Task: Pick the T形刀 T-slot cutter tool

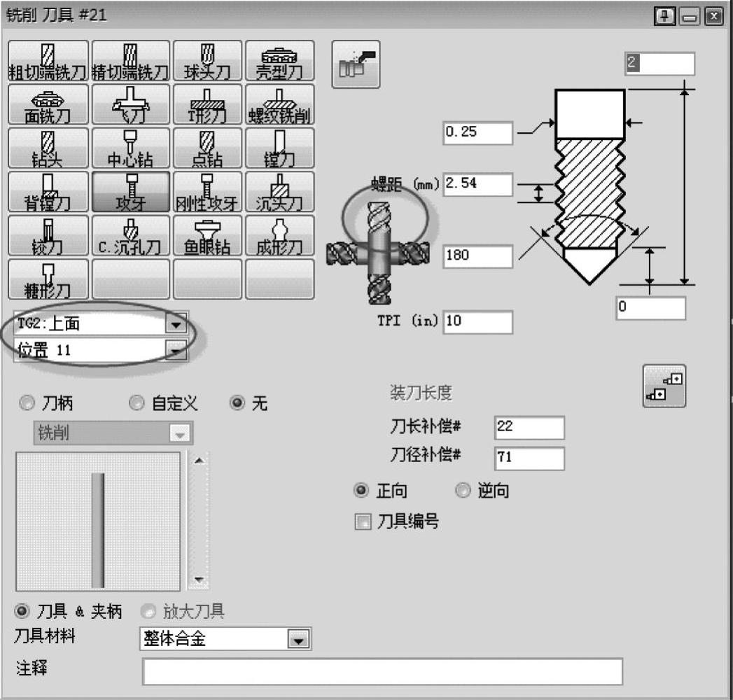Action: pyautogui.click(x=207, y=104)
